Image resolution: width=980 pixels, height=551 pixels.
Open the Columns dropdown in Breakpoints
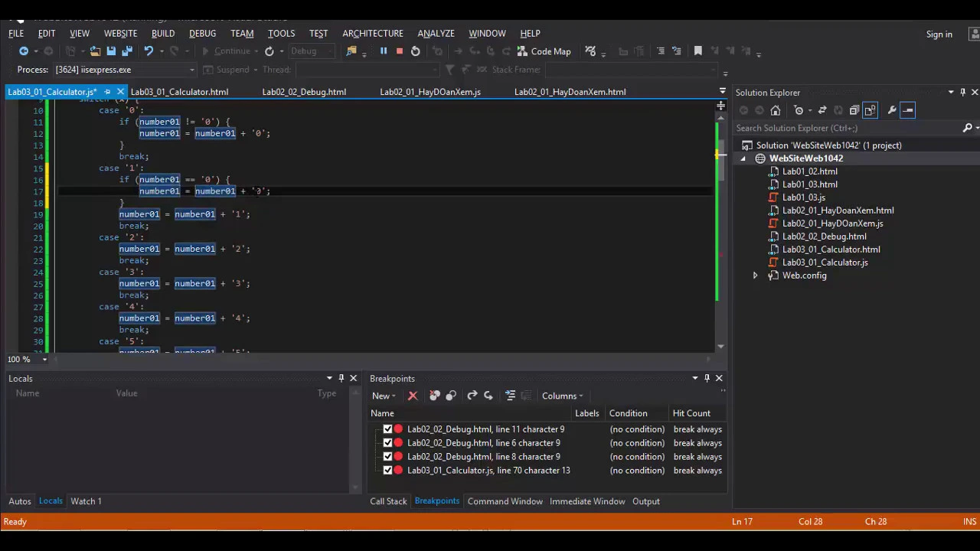coord(563,396)
